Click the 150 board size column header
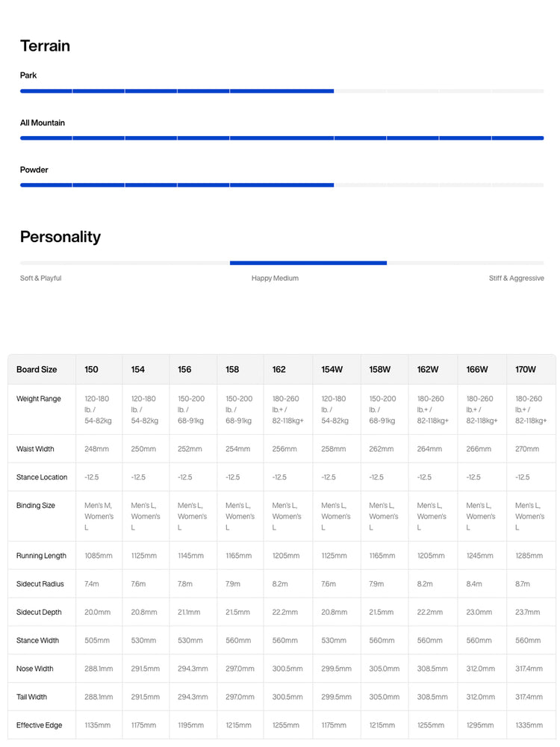The height and width of the screenshot is (747, 560). click(x=91, y=369)
